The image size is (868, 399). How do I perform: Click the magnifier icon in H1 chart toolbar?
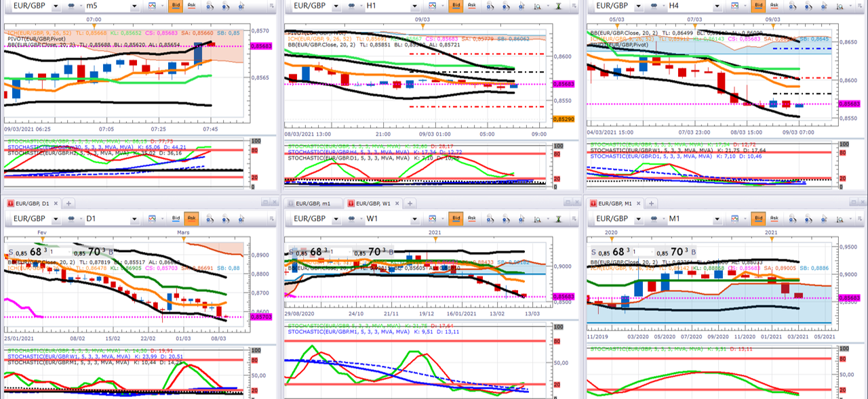click(537, 5)
